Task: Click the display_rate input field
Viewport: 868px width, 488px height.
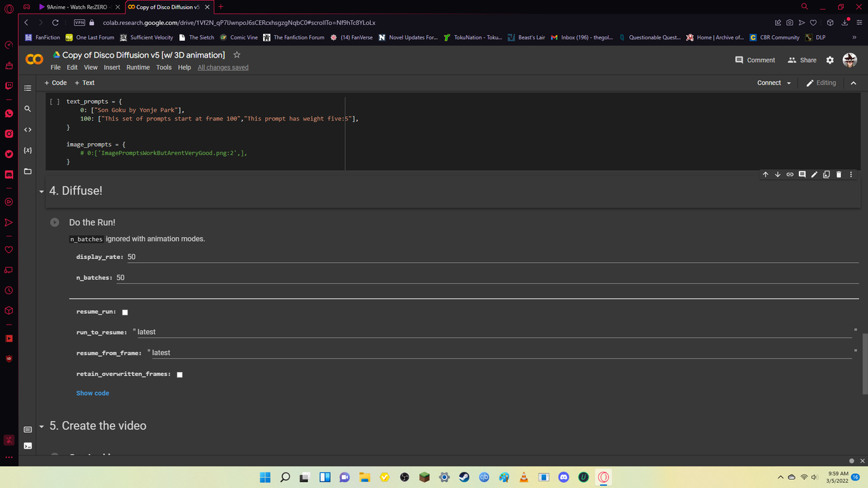Action: [492, 257]
